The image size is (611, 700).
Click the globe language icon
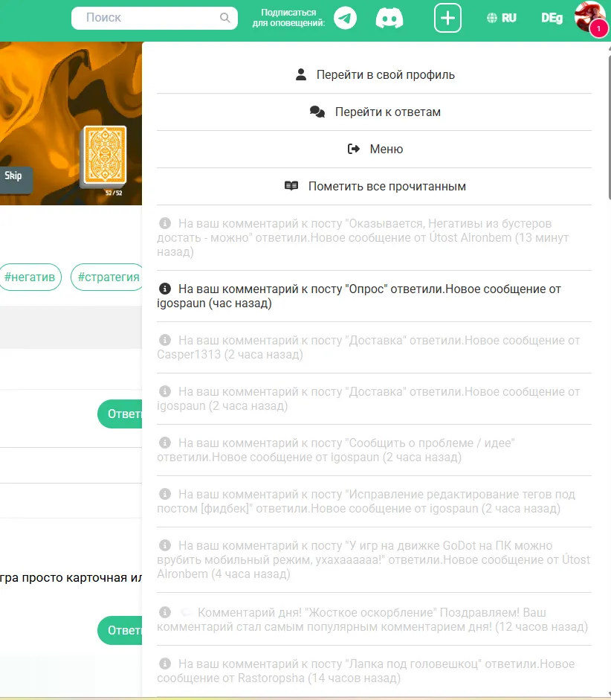pos(492,18)
